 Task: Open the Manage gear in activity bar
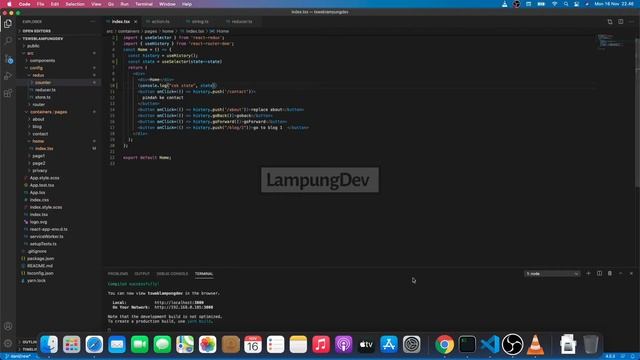tap(8, 343)
